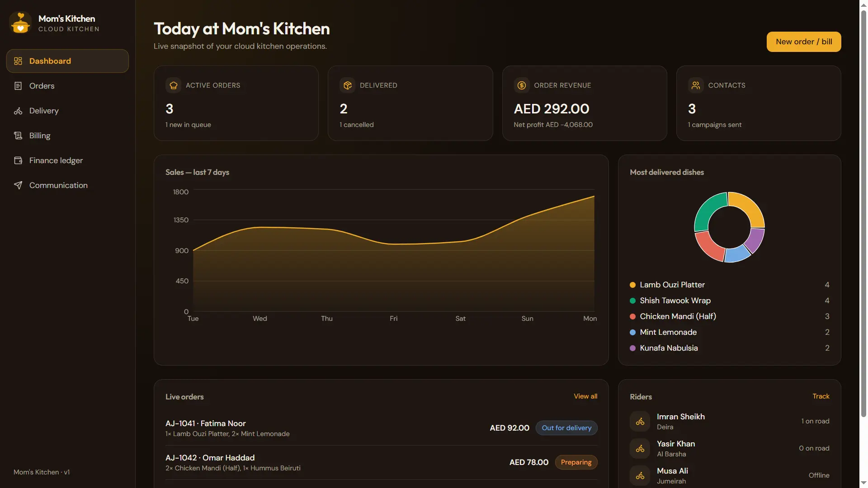
Task: Open order AJ-1041 Fatima Noor
Action: click(x=381, y=428)
